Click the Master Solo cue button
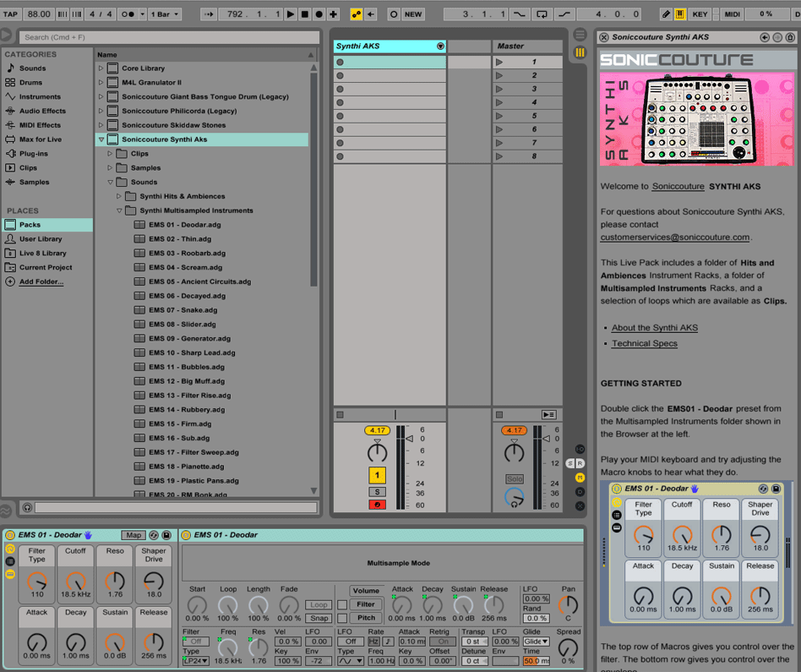This screenshot has width=801, height=672. [515, 478]
